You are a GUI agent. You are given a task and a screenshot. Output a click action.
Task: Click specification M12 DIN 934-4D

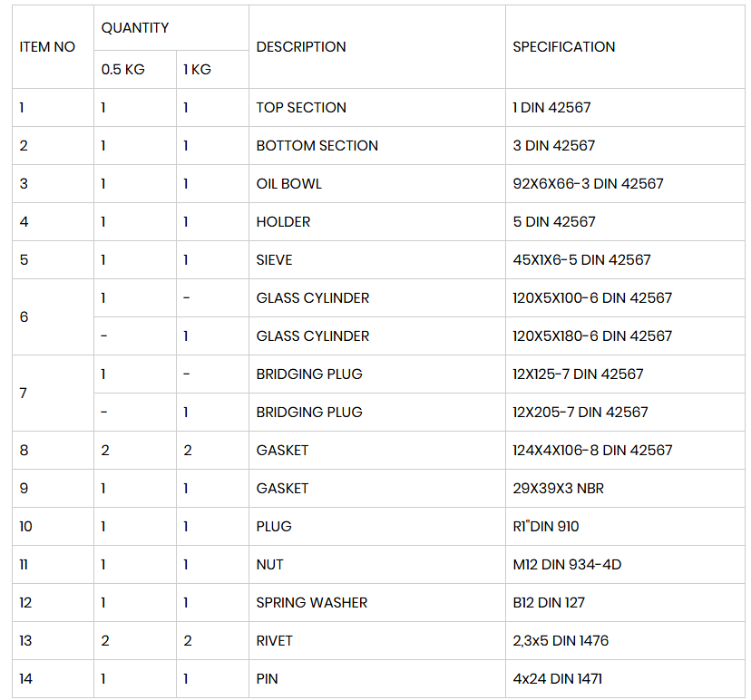coord(567,565)
